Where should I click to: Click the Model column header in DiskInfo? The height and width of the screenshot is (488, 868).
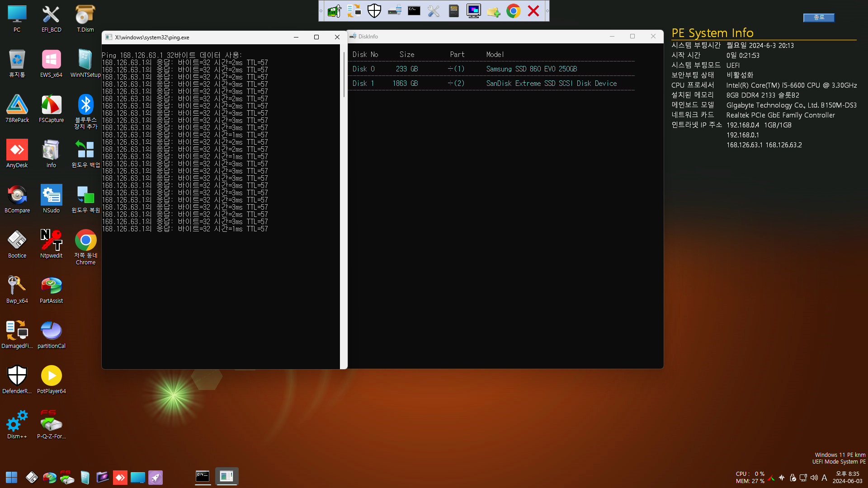pyautogui.click(x=495, y=54)
